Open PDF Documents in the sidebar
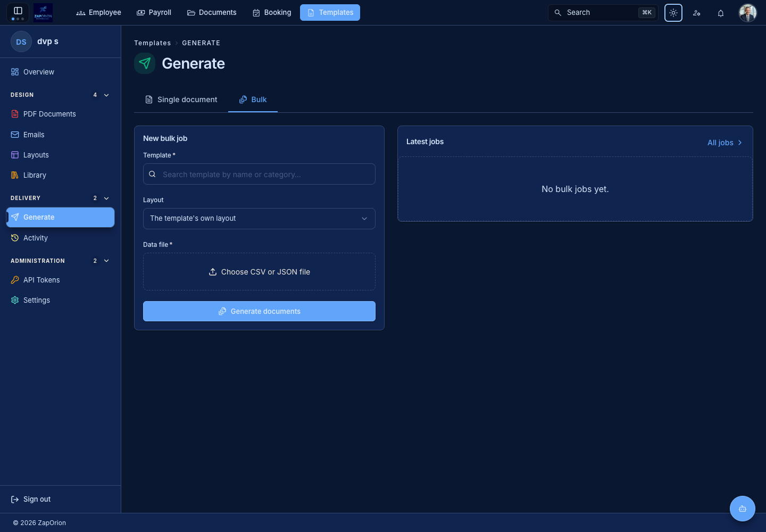This screenshot has width=766, height=532. (60, 114)
